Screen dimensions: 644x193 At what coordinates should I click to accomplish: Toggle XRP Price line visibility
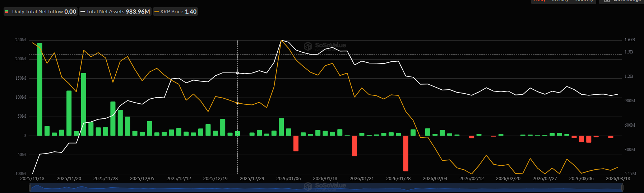[x=176, y=11]
